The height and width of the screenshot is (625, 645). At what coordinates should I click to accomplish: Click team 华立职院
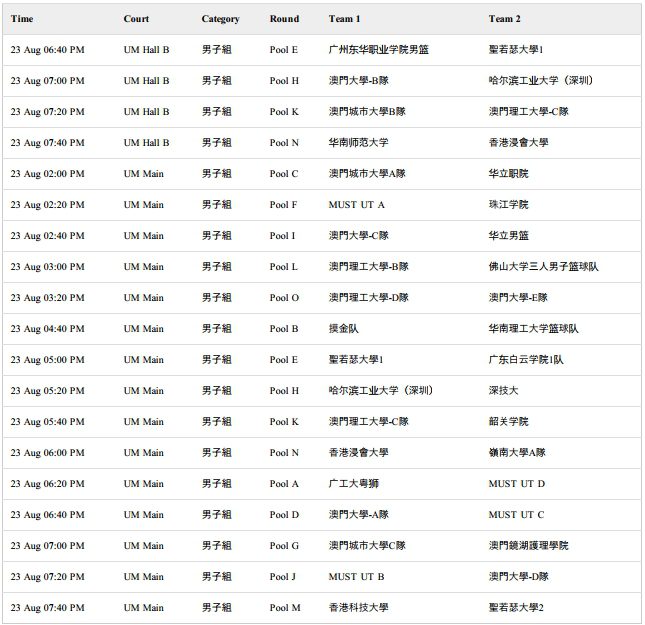pos(508,174)
